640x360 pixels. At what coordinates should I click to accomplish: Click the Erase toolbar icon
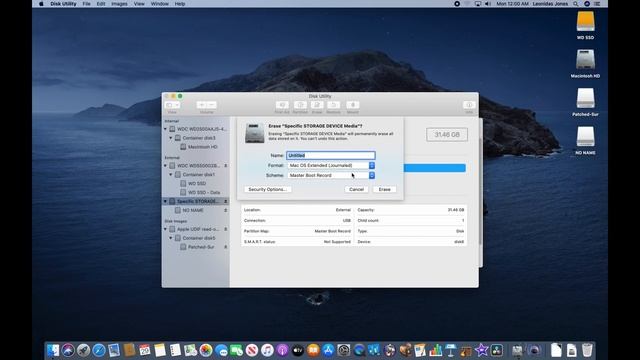point(317,105)
